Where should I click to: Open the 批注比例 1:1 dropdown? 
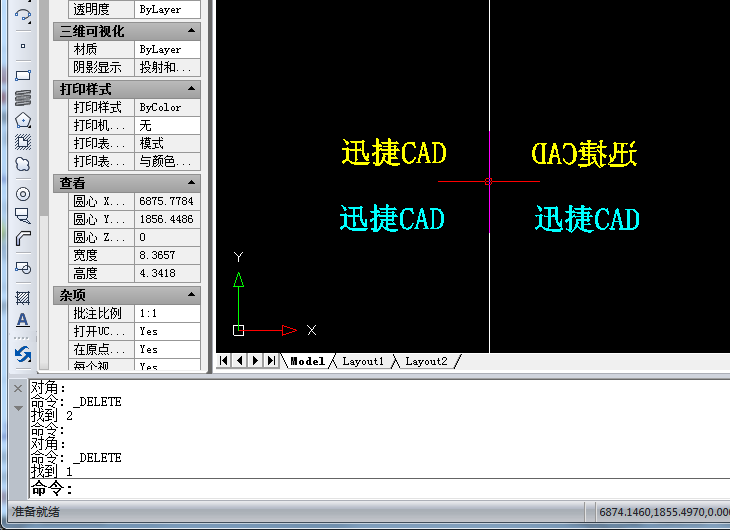pyautogui.click(x=167, y=313)
